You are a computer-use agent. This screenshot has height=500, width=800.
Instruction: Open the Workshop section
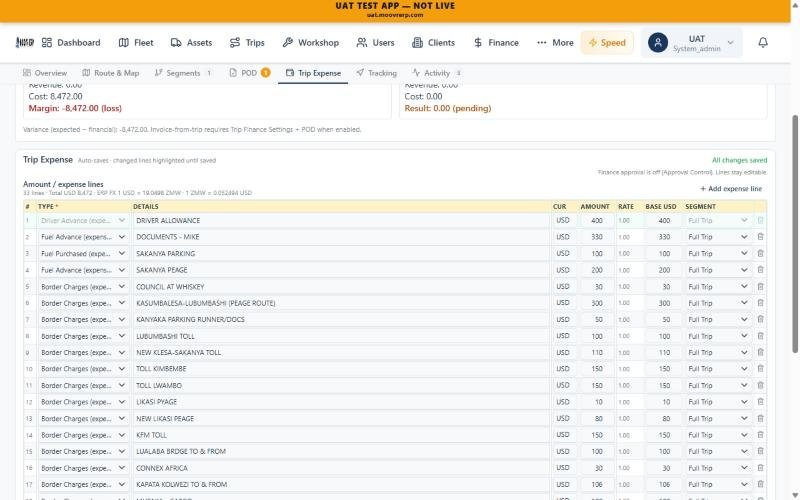tap(311, 43)
